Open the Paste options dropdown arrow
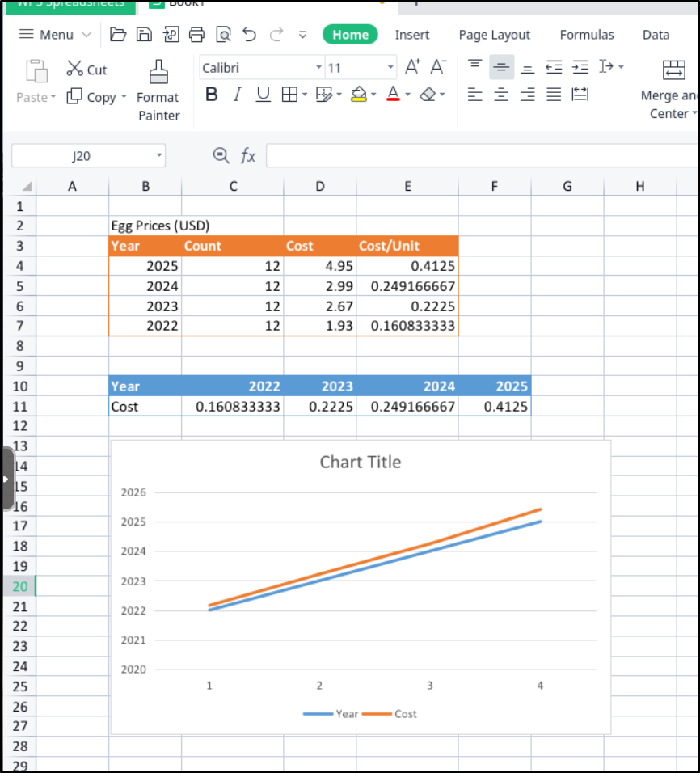700x773 pixels. 53,97
